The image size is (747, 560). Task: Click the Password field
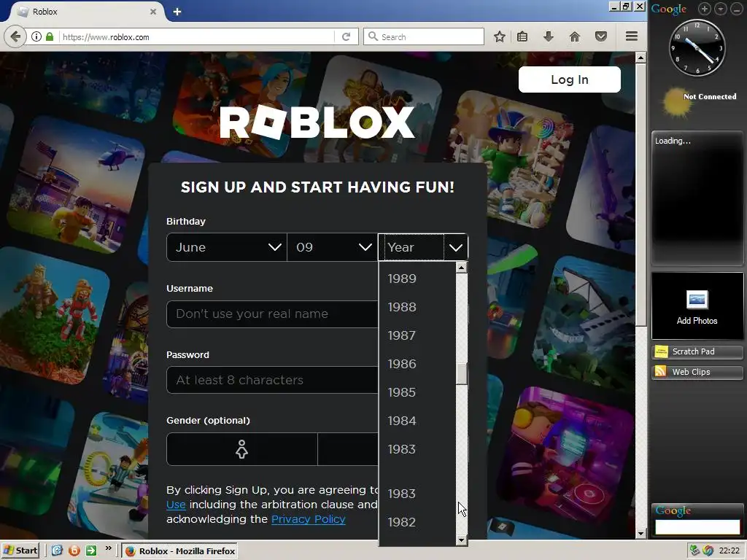pos(272,380)
